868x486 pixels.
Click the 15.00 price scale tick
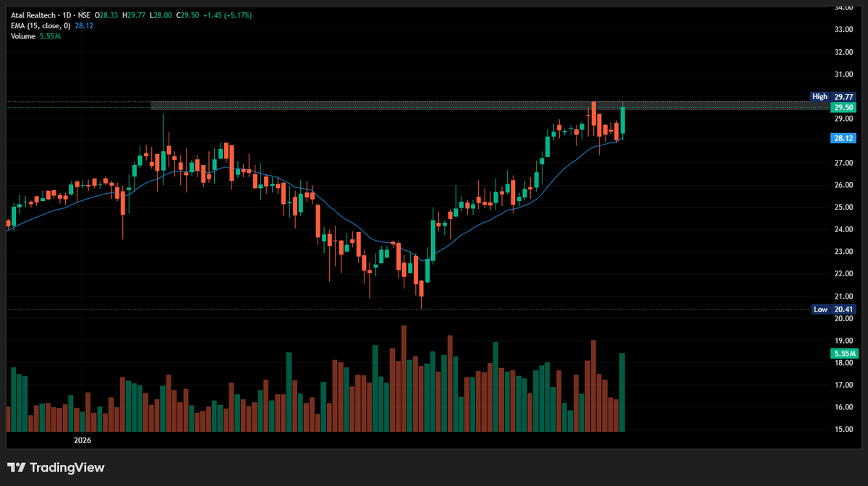(x=844, y=430)
